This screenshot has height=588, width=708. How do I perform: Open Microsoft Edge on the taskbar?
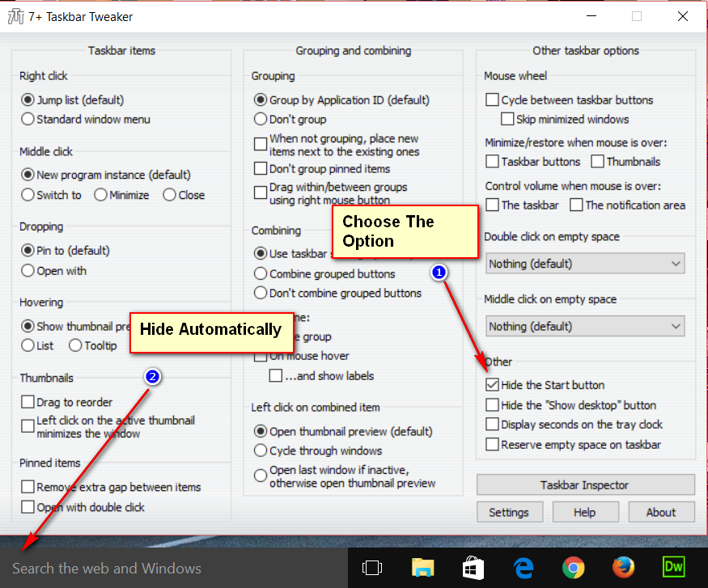point(523,569)
